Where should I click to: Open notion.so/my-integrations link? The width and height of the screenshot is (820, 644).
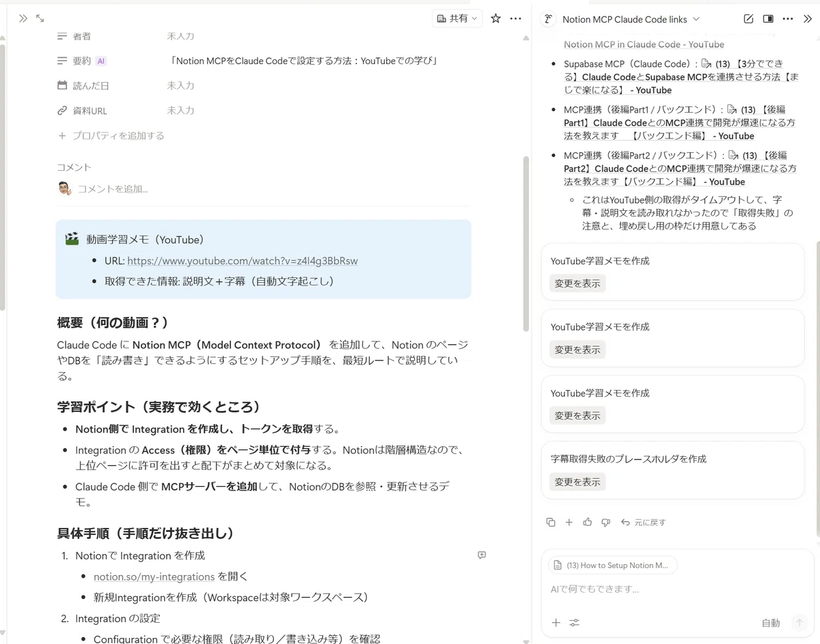click(x=154, y=577)
